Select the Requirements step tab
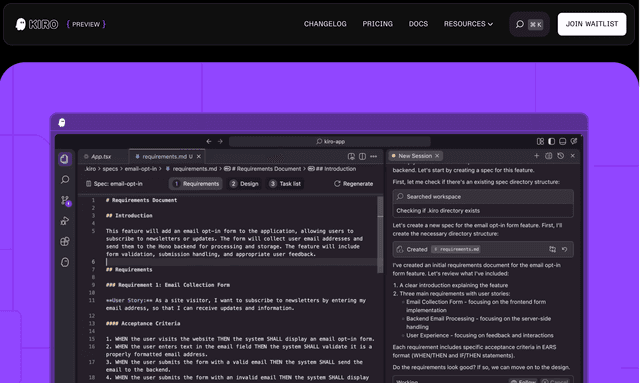The image size is (640, 383). pos(196,184)
